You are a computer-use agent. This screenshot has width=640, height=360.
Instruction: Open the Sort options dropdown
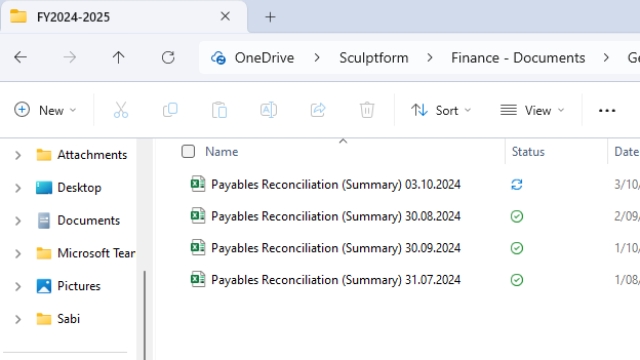tap(441, 110)
